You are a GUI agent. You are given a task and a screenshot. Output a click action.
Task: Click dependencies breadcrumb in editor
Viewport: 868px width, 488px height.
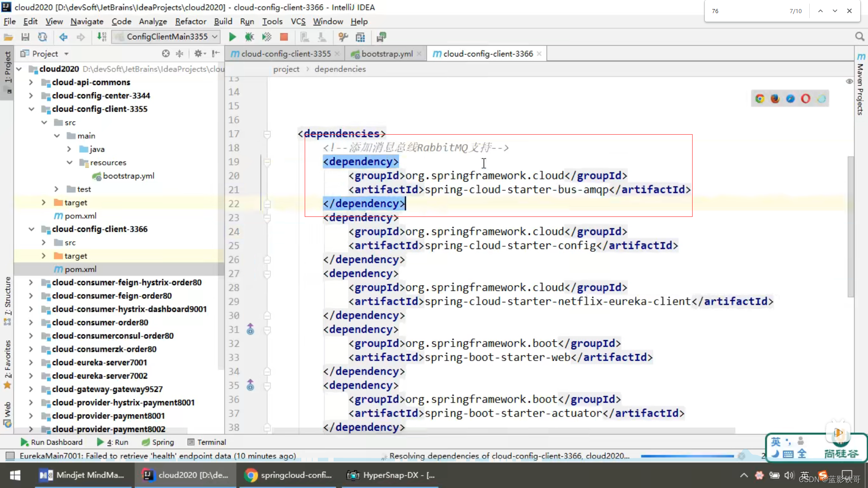tap(340, 69)
